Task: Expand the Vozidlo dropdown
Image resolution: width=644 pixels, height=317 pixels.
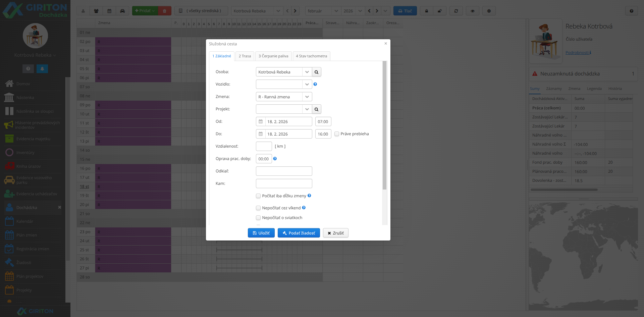Action: click(307, 85)
